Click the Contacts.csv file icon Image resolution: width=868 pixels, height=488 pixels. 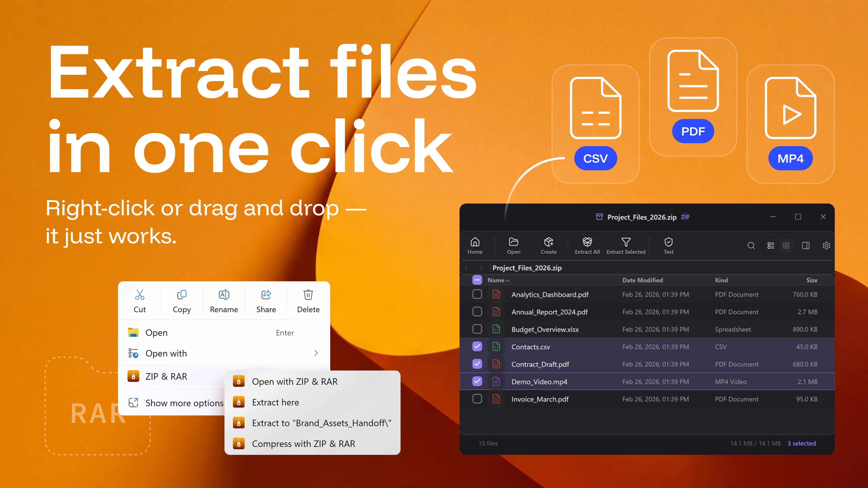pyautogui.click(x=496, y=346)
